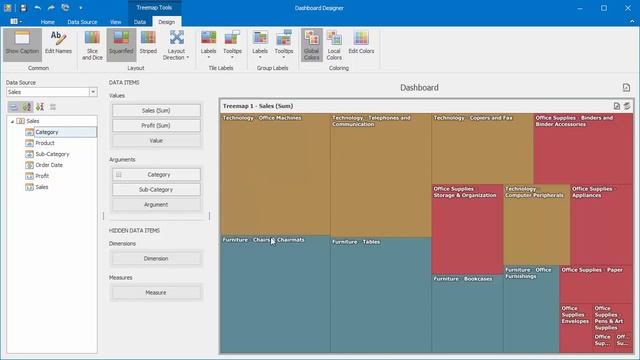This screenshot has height=360, width=640.
Task: Click the empty Argument placeholder
Action: click(x=156, y=204)
